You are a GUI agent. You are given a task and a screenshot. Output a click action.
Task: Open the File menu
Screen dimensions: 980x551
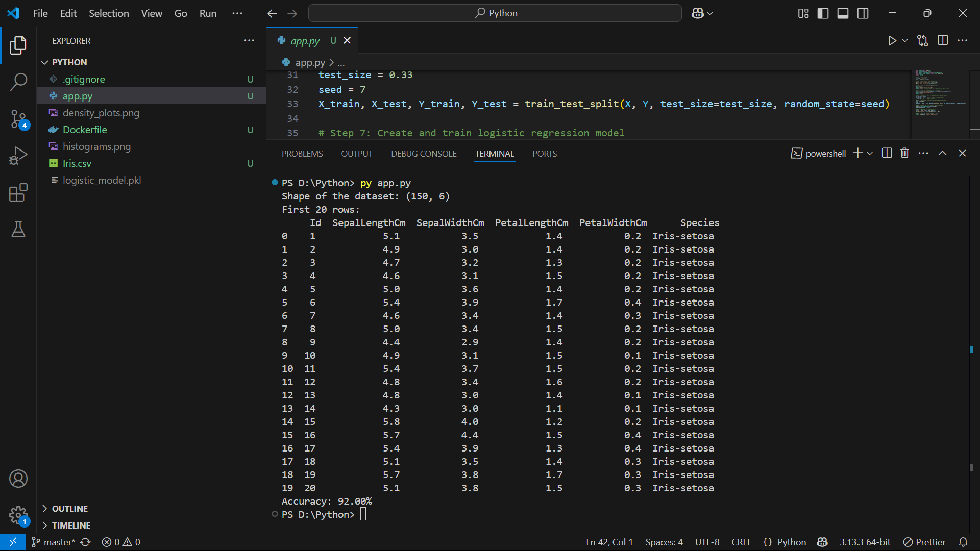(40, 13)
